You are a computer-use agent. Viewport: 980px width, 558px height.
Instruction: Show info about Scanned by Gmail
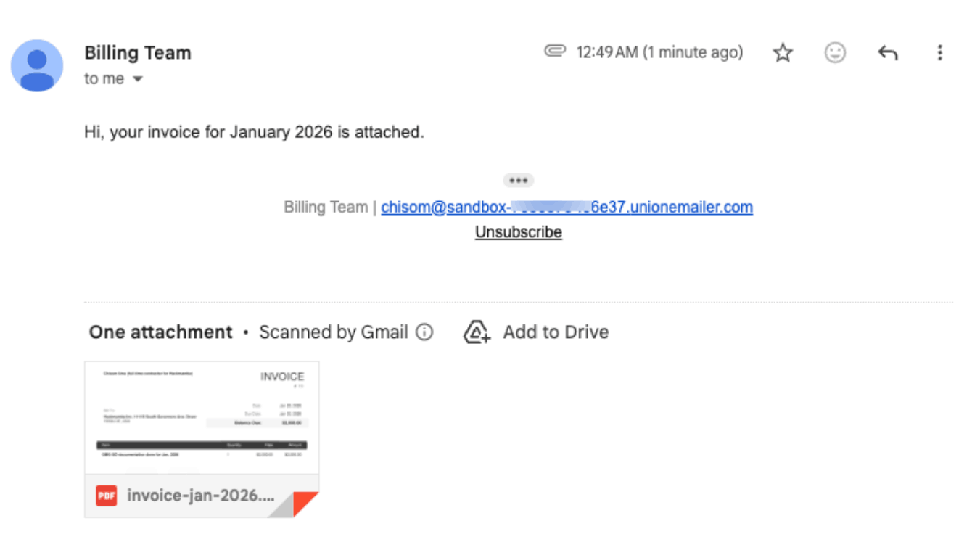coord(424,332)
